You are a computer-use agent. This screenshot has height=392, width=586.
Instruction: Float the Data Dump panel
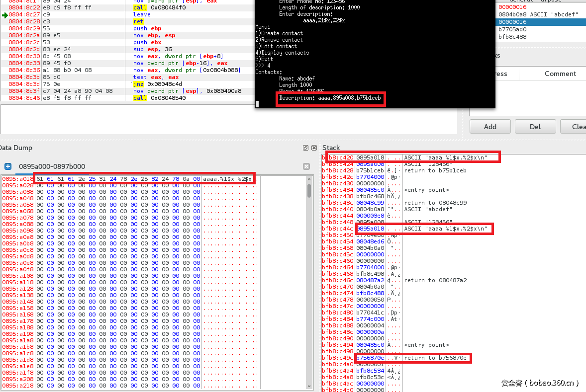(x=306, y=148)
